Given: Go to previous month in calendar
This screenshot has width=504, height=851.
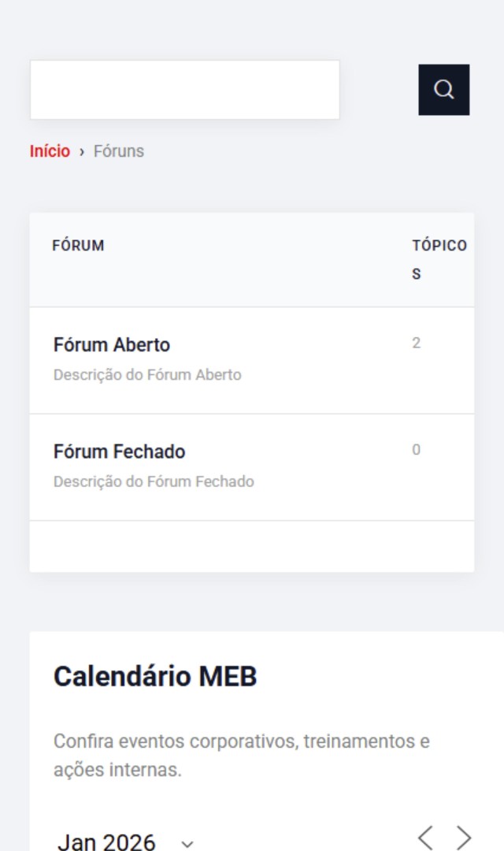Looking at the screenshot, I should point(425,837).
